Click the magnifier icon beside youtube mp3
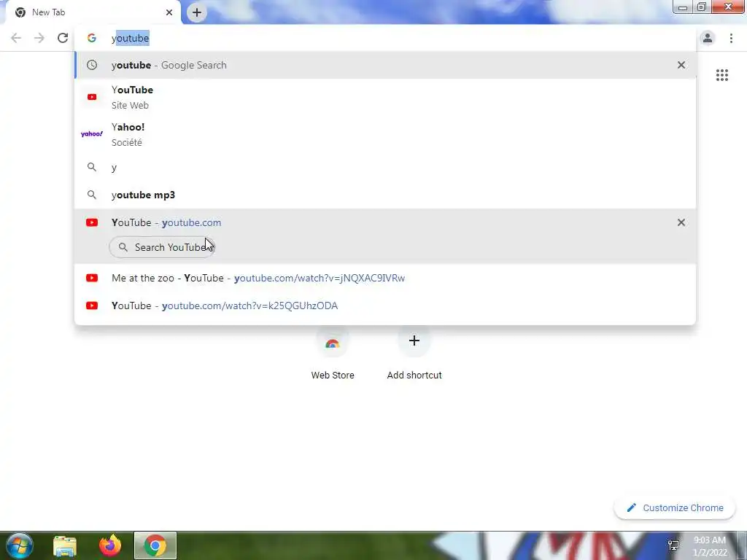 [92, 195]
